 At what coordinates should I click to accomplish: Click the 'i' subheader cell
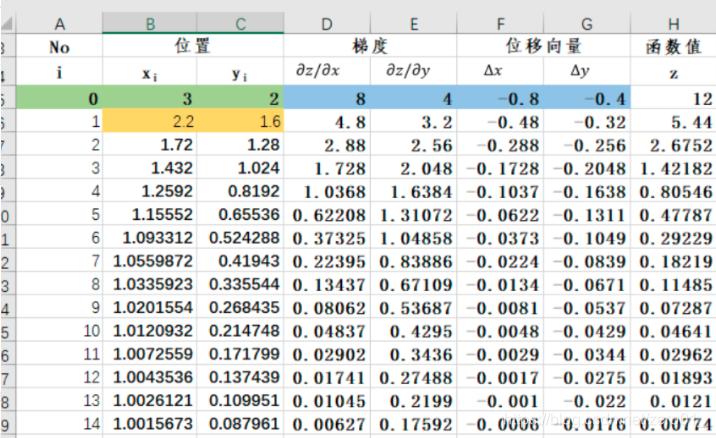coord(59,72)
